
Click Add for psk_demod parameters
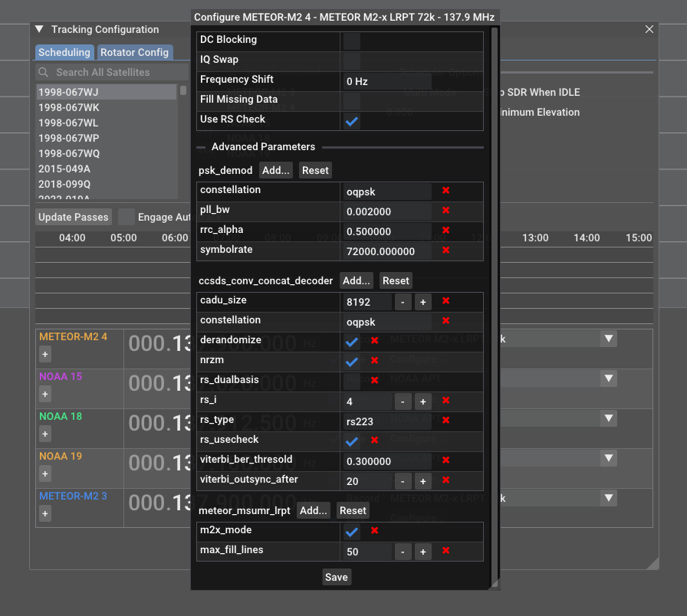coord(275,170)
